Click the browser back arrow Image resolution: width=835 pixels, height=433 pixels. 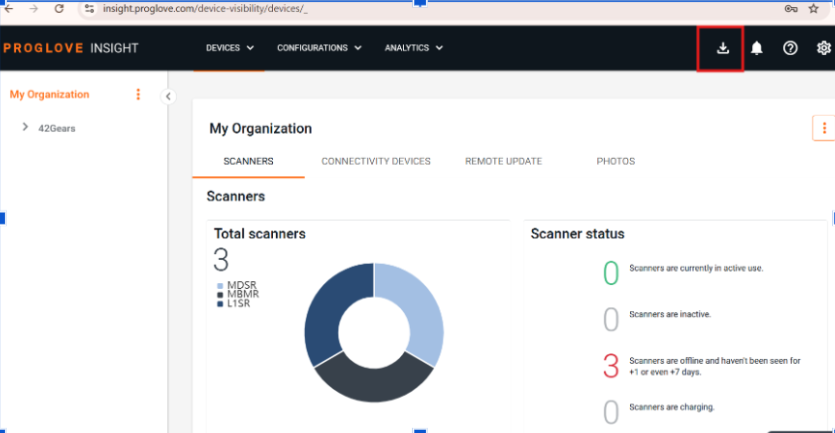point(9,9)
